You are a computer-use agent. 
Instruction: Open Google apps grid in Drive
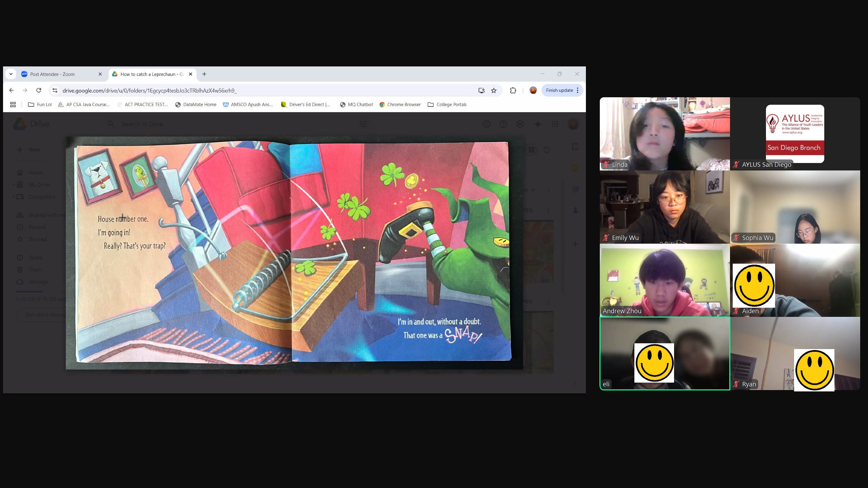555,124
